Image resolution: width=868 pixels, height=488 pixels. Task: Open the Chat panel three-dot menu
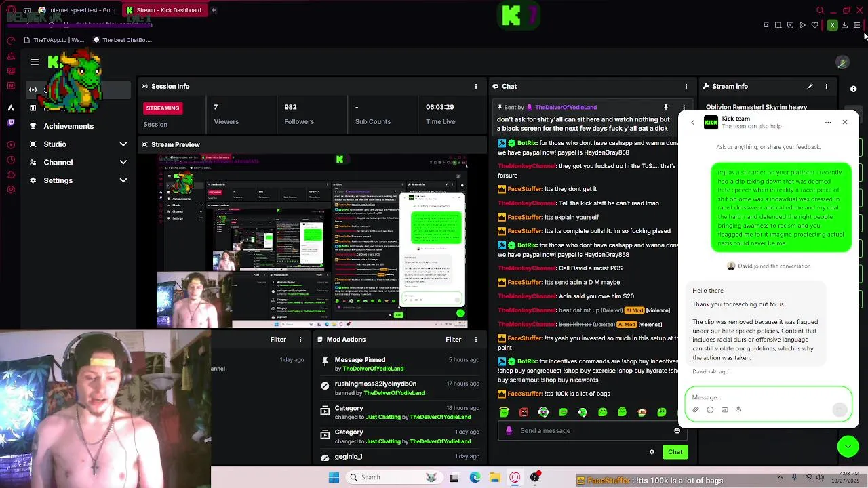pyautogui.click(x=686, y=87)
